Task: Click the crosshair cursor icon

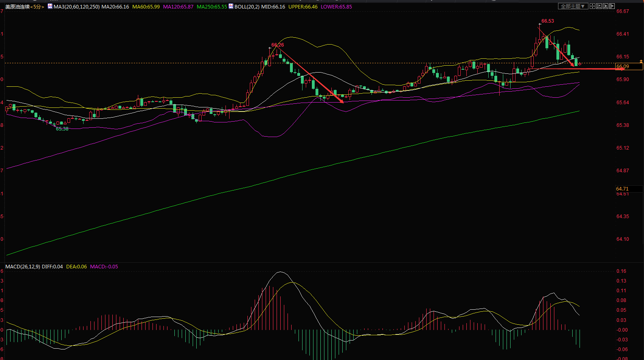Action: 592,6
